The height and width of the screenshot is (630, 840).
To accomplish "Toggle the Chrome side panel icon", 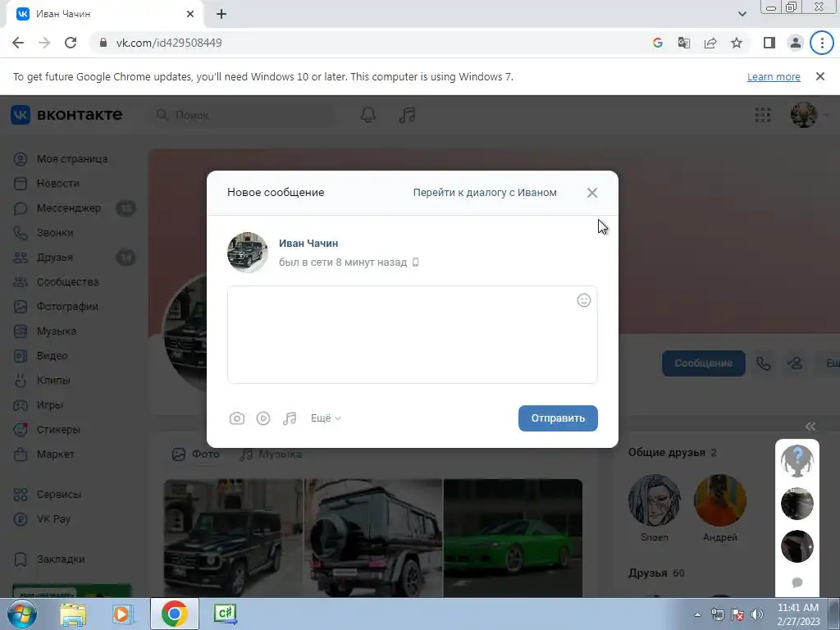I will 769,43.
